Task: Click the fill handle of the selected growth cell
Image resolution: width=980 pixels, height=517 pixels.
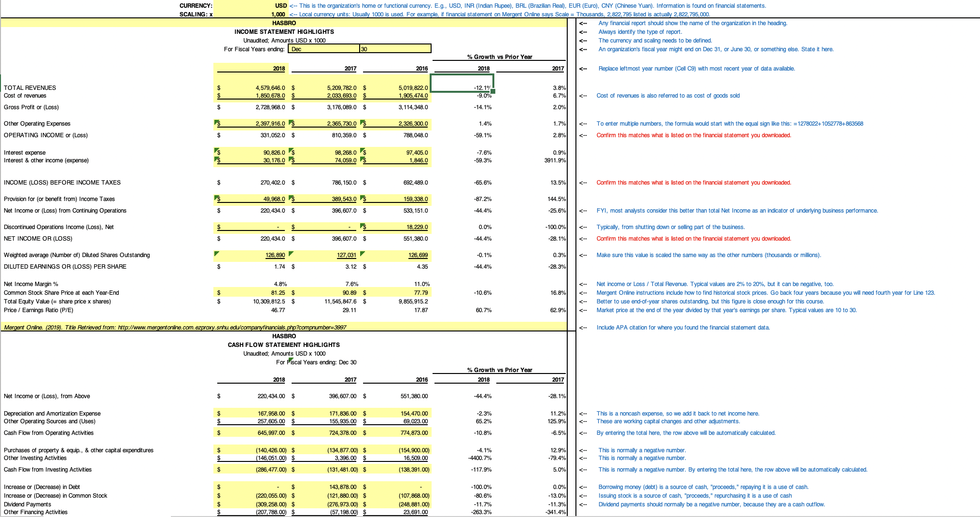Action: (x=493, y=92)
